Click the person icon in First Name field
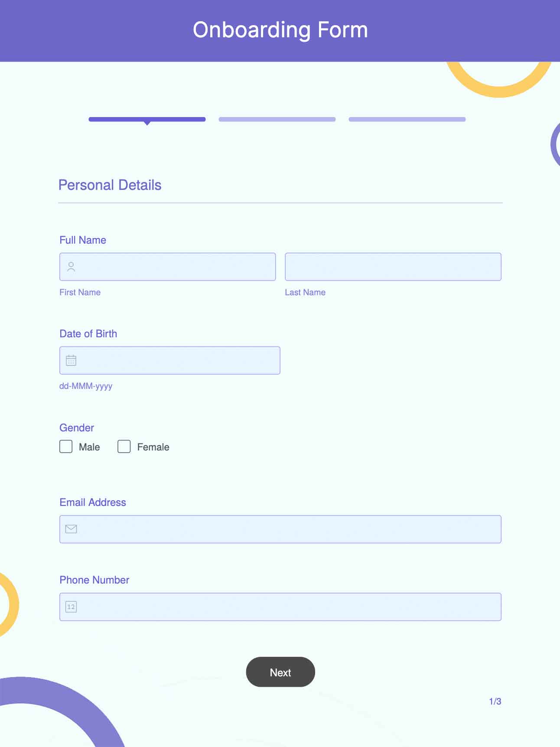This screenshot has height=747, width=560. tap(71, 267)
